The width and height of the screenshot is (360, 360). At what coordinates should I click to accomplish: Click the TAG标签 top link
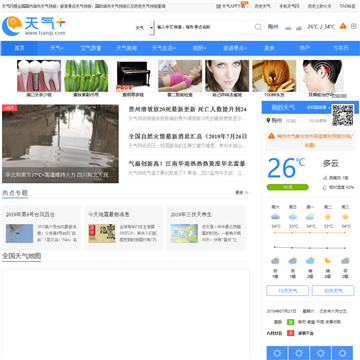[x=348, y=6]
